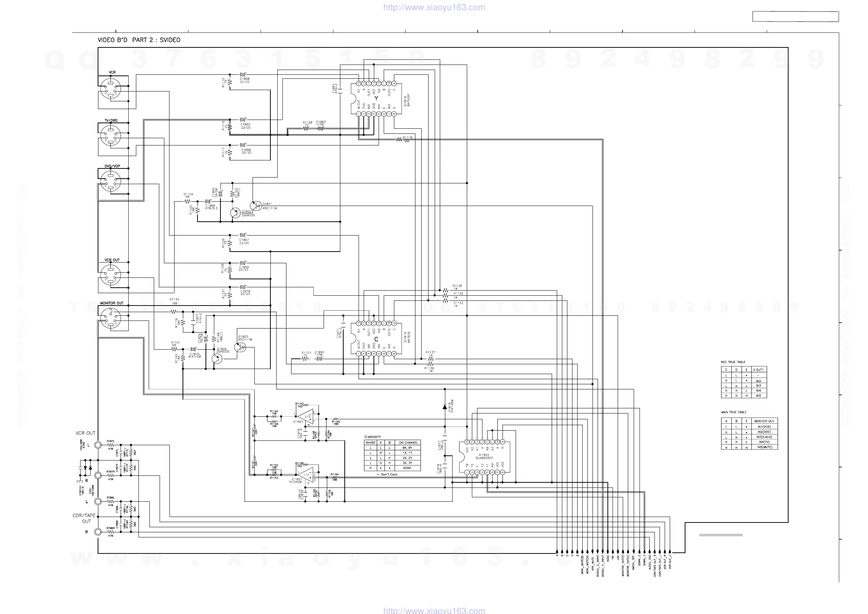
Task: Click the VCR OUT R RCA jack
Action: point(98,475)
